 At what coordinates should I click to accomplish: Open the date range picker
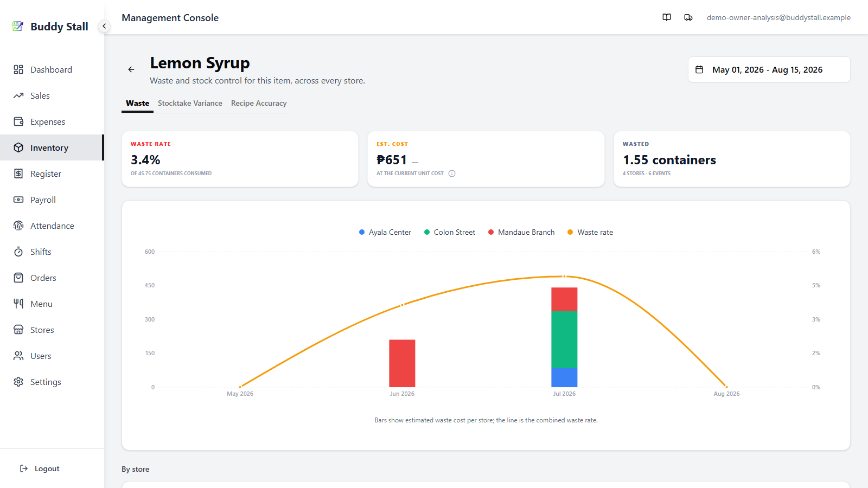click(x=769, y=69)
